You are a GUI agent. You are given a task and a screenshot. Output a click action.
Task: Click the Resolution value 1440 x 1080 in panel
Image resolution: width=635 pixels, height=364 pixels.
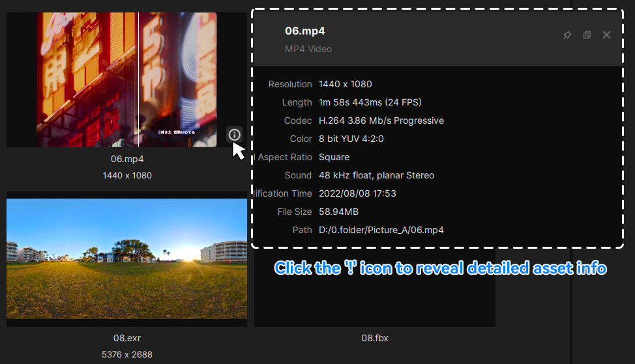[x=345, y=84]
